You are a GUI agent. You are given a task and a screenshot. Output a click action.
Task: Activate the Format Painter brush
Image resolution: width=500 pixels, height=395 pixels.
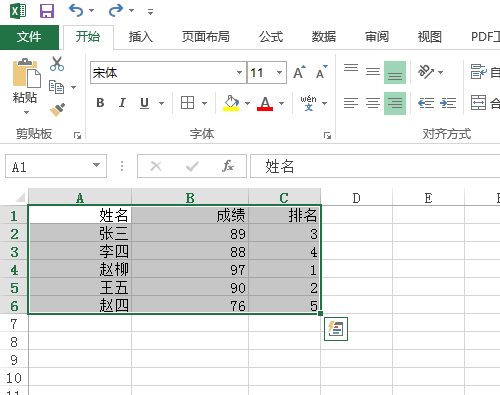[57, 110]
